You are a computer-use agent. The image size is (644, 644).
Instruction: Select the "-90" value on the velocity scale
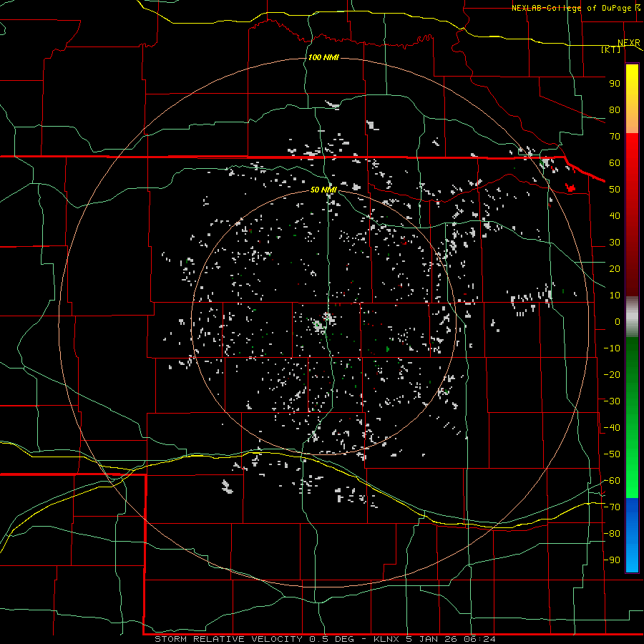tap(612, 560)
